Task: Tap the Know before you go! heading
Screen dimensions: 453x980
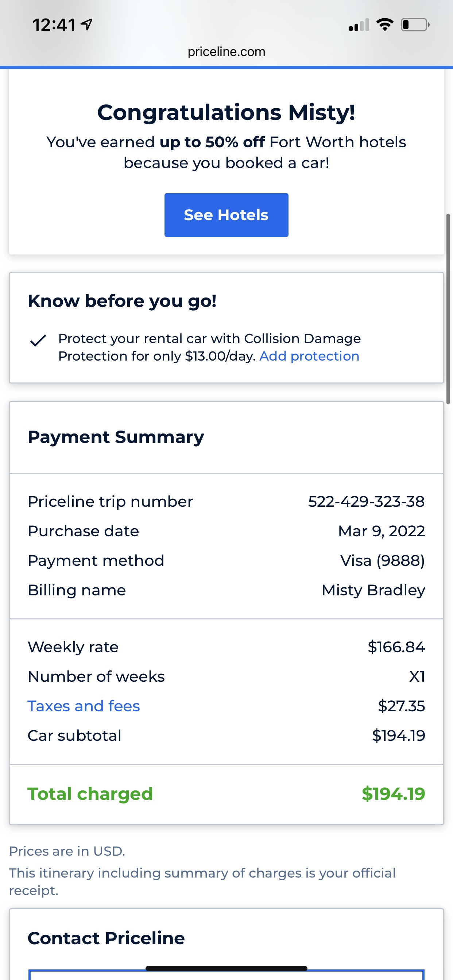Action: click(x=122, y=301)
